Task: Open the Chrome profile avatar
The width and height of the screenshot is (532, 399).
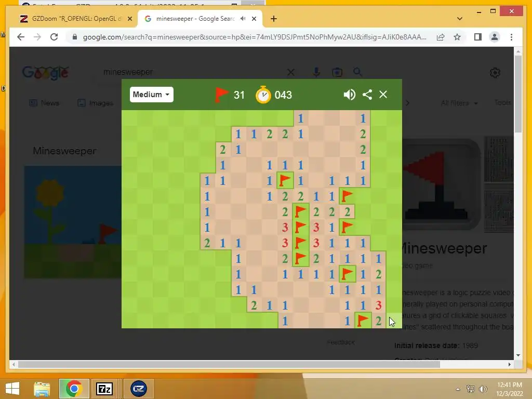Action: coord(495,37)
